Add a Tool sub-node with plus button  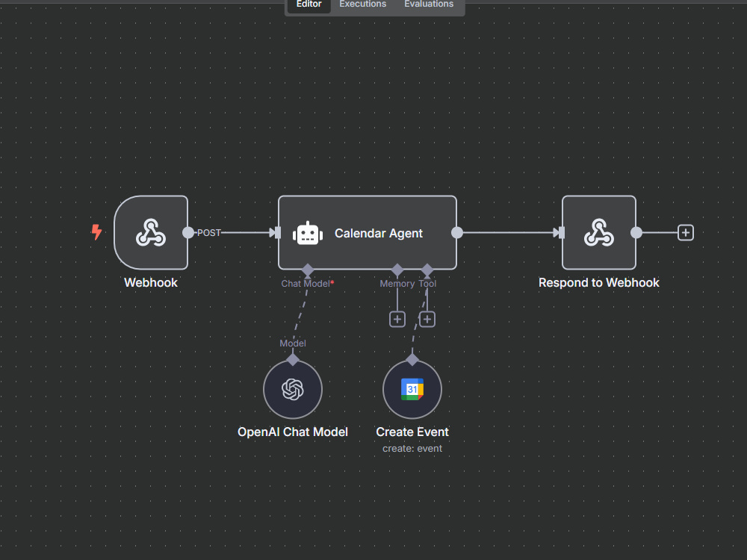click(427, 319)
